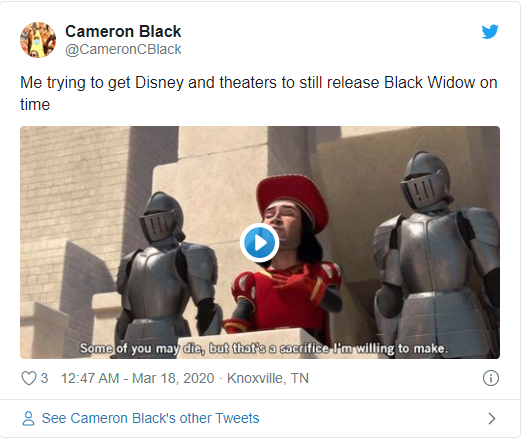The height and width of the screenshot is (438, 521).
Task: Click the Twitter bird logo
Action: [x=490, y=32]
